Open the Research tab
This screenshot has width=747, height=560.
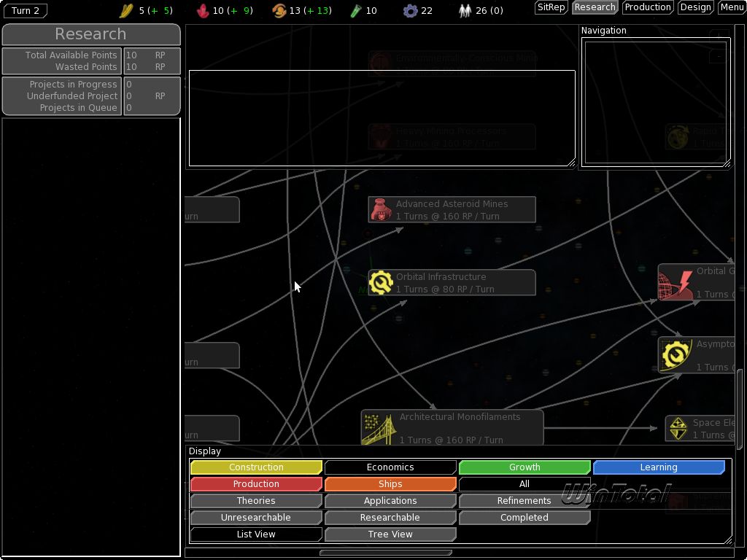pos(595,7)
